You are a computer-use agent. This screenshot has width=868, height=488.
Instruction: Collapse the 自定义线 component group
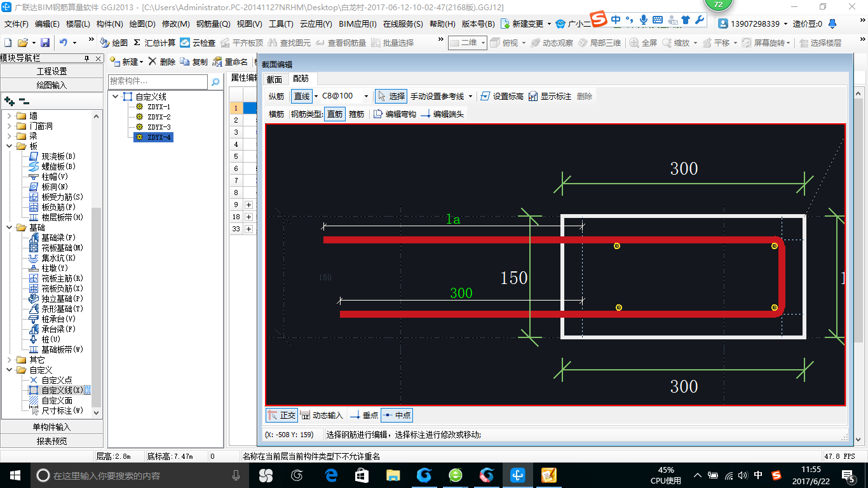115,97
